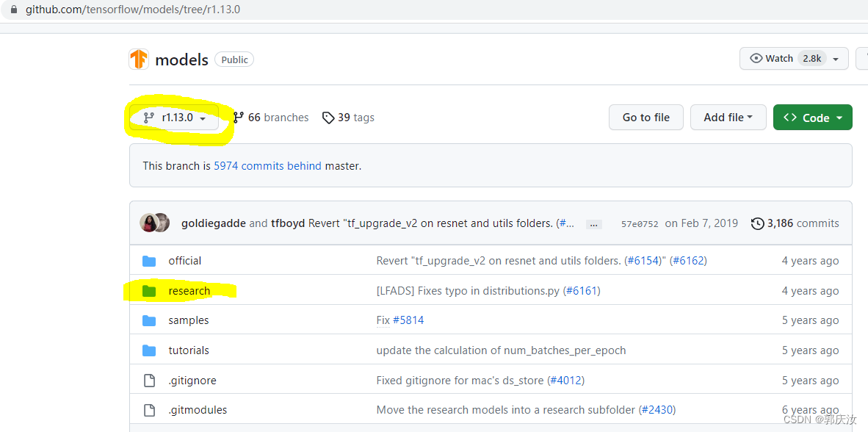Image resolution: width=868 pixels, height=432 pixels.
Task: Open the green Code dropdown
Action: (813, 118)
